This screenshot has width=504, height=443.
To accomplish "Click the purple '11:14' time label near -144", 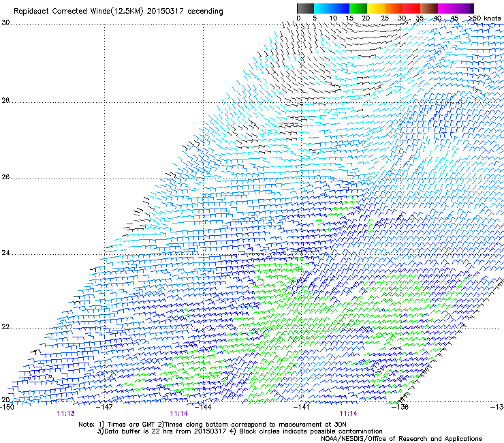I will (x=178, y=414).
